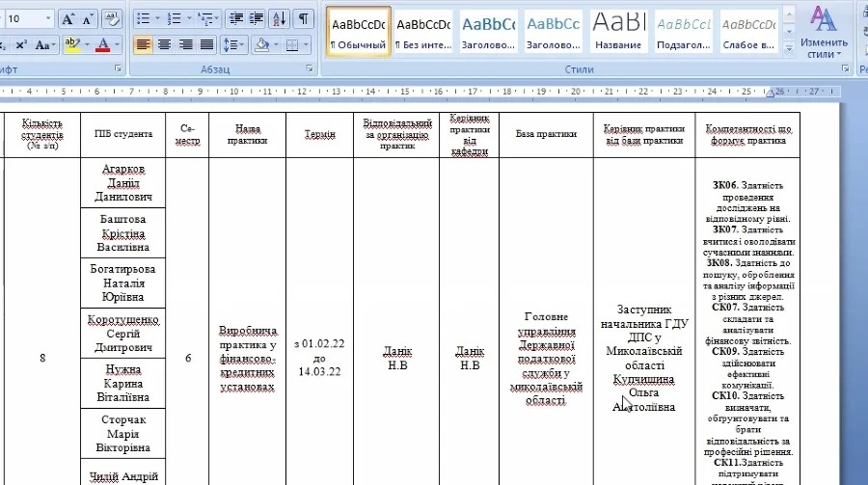Click the Decrease Indent icon

tap(234, 19)
